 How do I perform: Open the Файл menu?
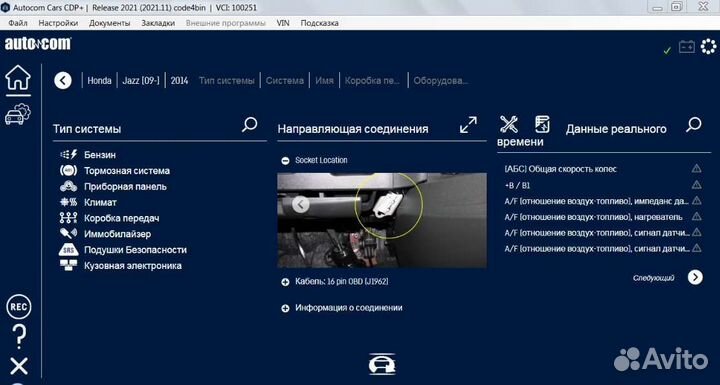point(18,23)
